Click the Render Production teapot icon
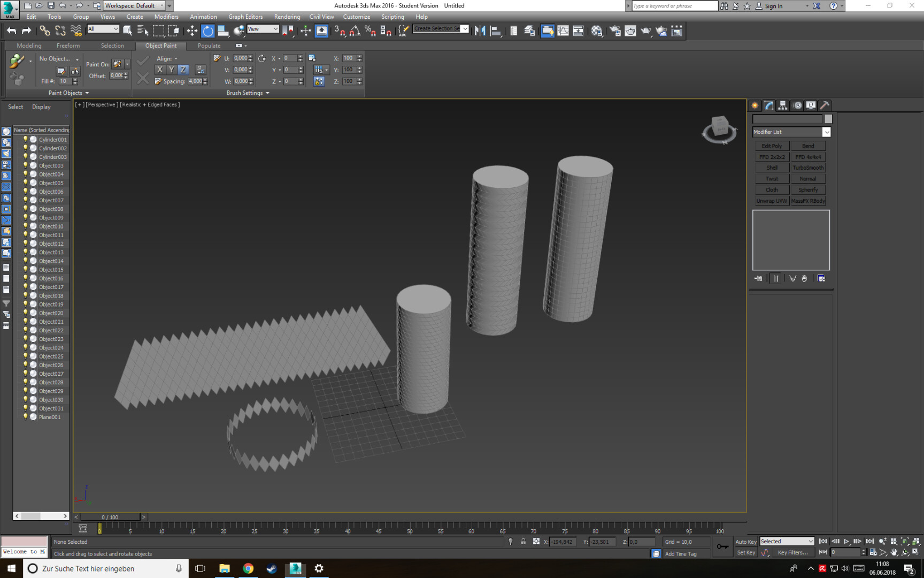This screenshot has width=924, height=578. tap(646, 31)
